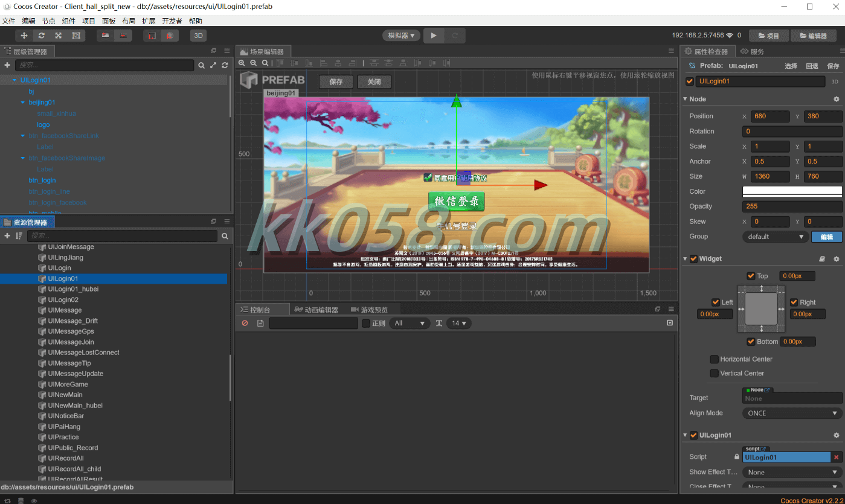Screen dimensions: 845x504
Task: Open scene editor panel hamburger menu
Action: [671, 51]
